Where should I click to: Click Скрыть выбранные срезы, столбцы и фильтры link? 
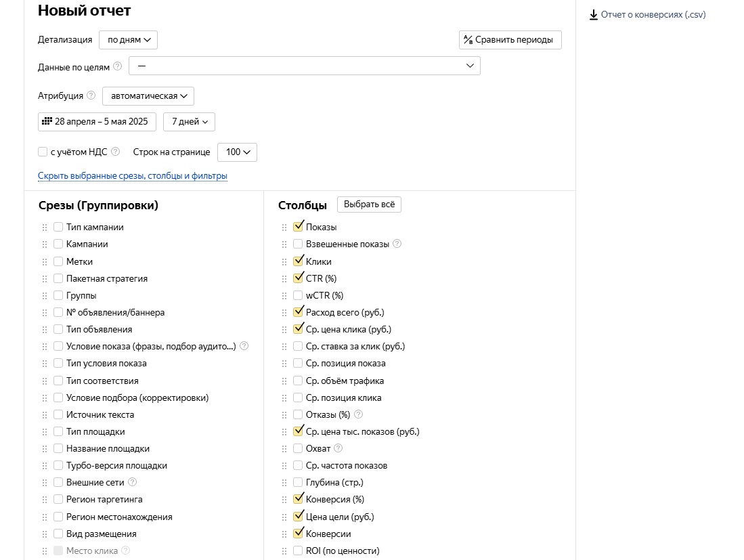pos(133,176)
